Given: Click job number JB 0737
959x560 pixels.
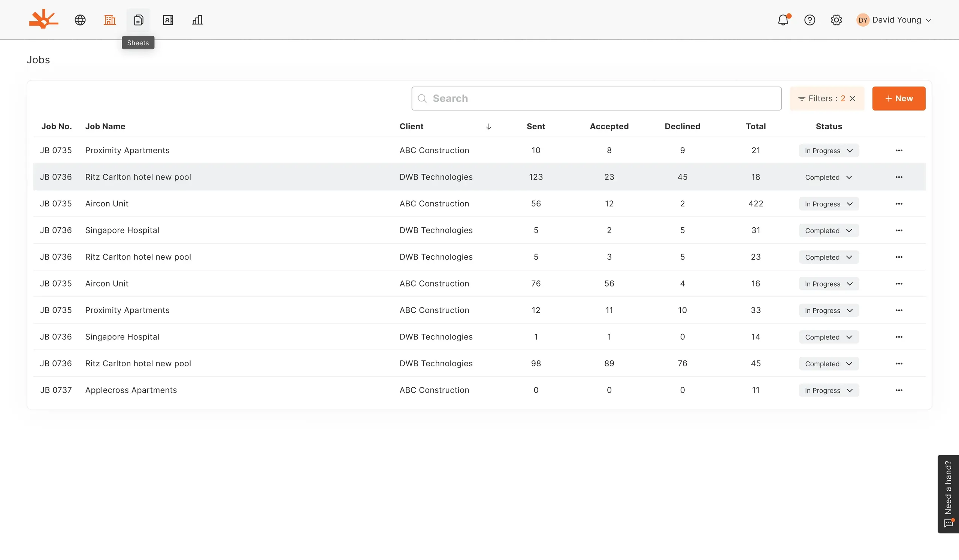Looking at the screenshot, I should [56, 390].
